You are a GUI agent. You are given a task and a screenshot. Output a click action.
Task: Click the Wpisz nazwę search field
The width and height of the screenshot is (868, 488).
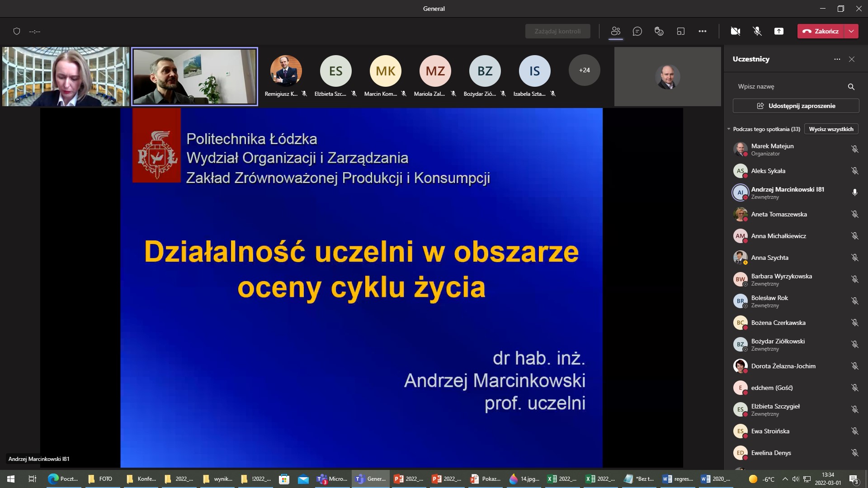[x=769, y=86]
